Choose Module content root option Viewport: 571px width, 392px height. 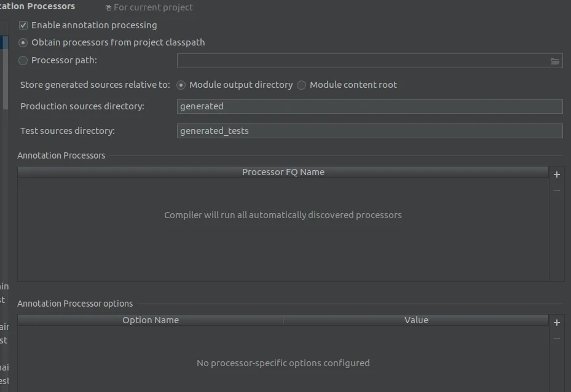click(302, 85)
